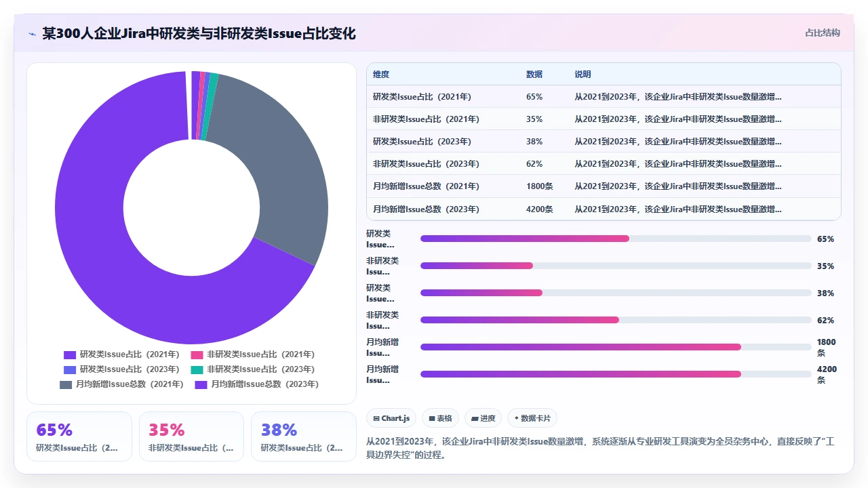Screen dimensions: 868x488
Task: Click the summary paragraph about 工具边界失控
Action: click(x=599, y=448)
